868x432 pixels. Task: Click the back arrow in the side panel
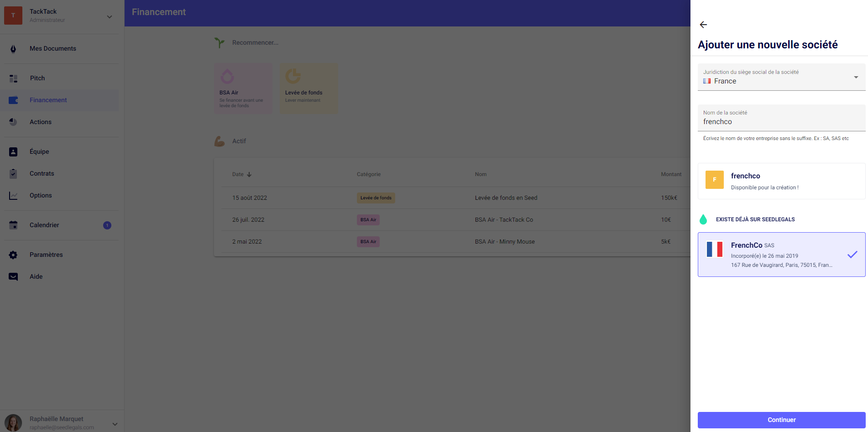[703, 25]
